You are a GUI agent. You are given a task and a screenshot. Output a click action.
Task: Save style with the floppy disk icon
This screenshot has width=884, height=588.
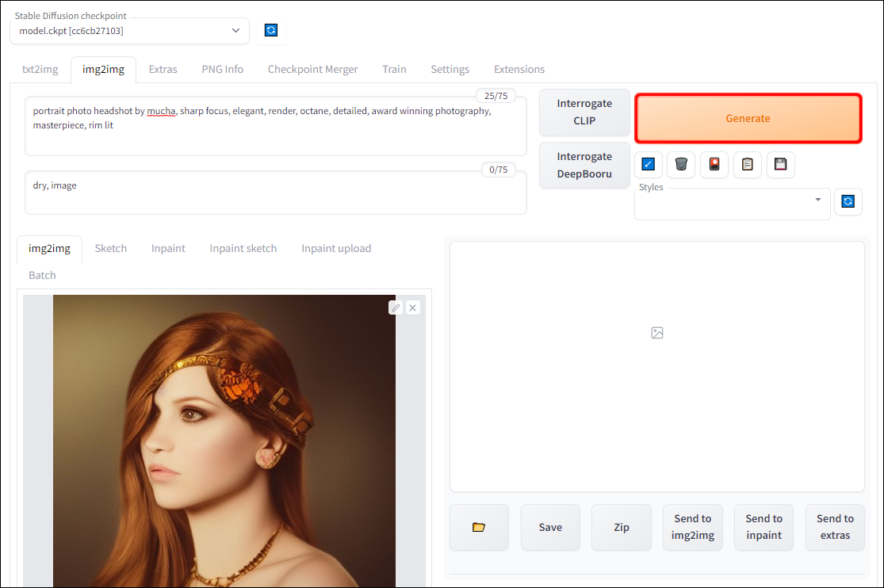[x=781, y=164]
